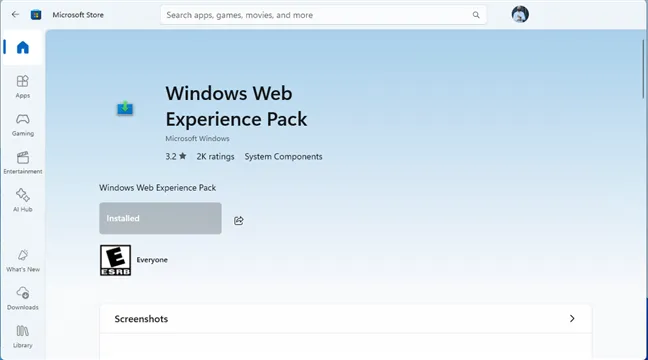648x360 pixels.
Task: Click the ESRB Everyone rating badge
Action: [x=115, y=260]
